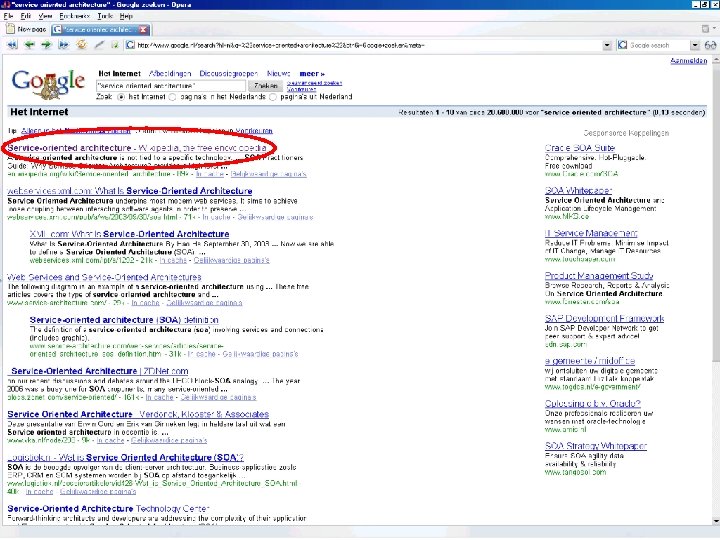This screenshot has height=540, width=720.
Task: Click the Google search engine icon
Action: tap(623, 45)
